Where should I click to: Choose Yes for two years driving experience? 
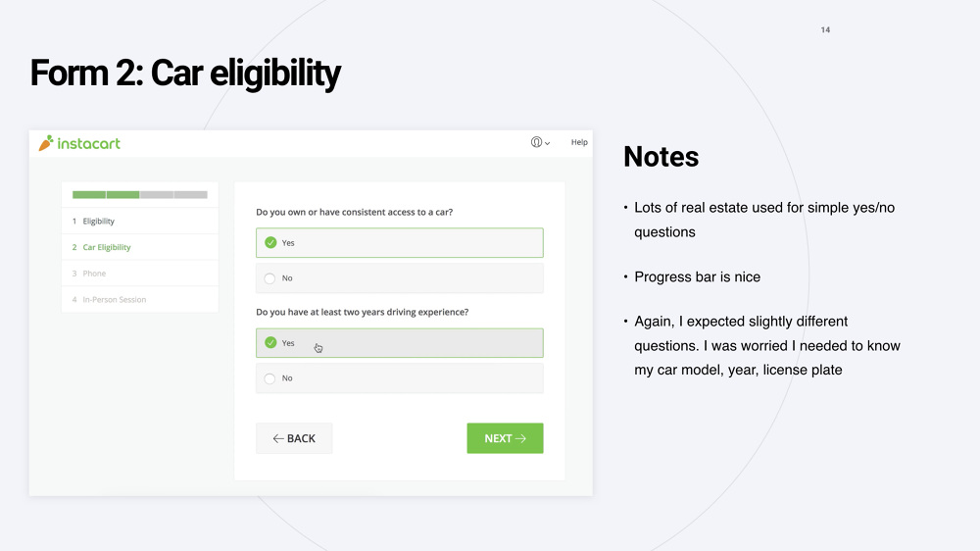(400, 343)
